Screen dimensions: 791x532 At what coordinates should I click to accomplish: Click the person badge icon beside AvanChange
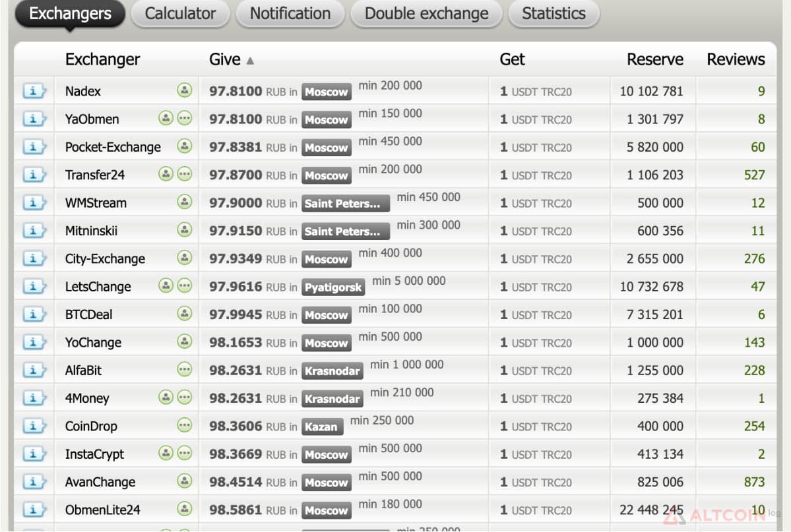185,481
